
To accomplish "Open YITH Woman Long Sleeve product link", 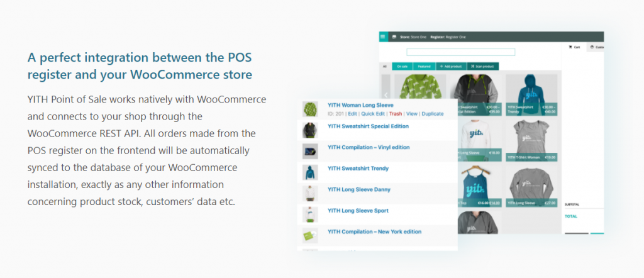I will pos(360,106).
